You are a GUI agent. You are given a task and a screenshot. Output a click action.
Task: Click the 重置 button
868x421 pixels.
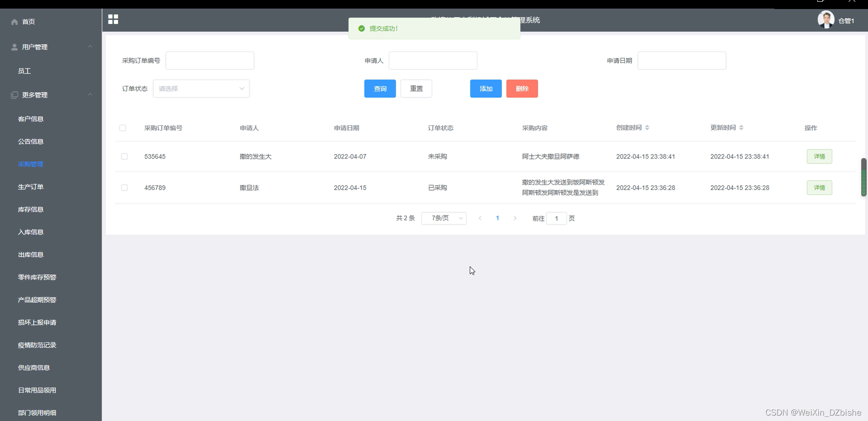coord(416,89)
